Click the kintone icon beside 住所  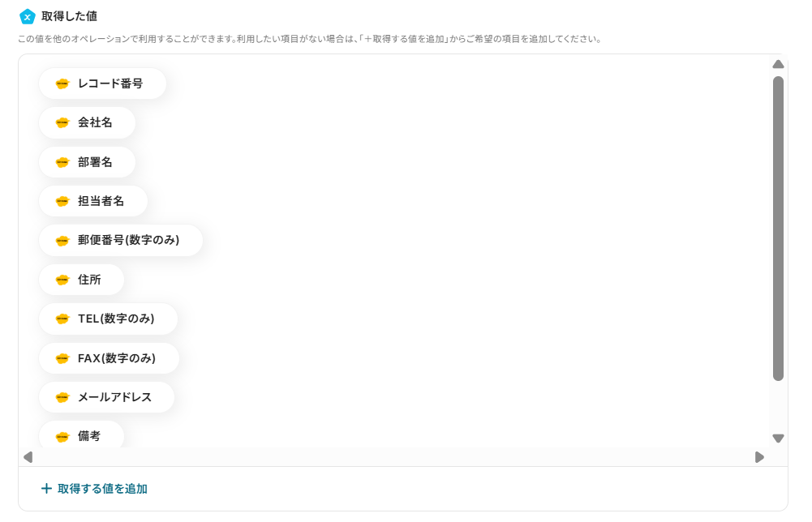tap(62, 280)
